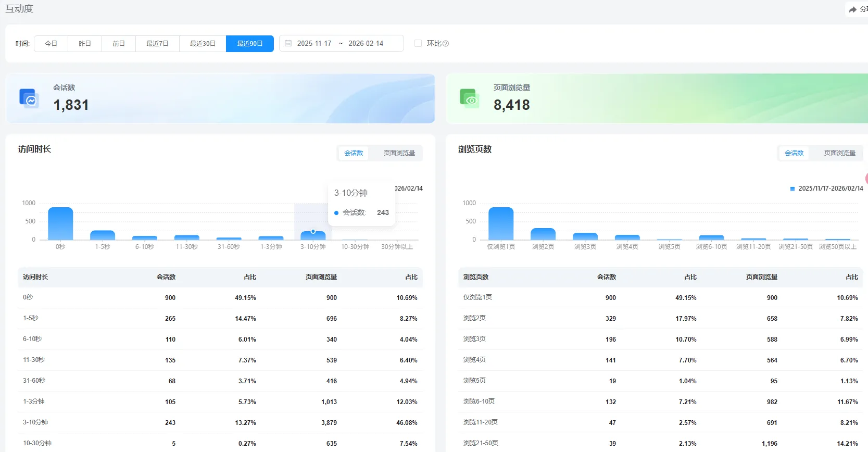This screenshot has width=868, height=452.
Task: Open the start date 2025-11-17 picker
Action: coord(314,43)
